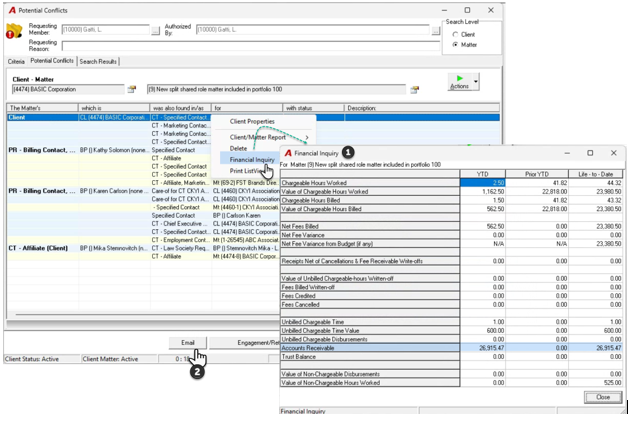Select Client search level radio

click(x=455, y=35)
